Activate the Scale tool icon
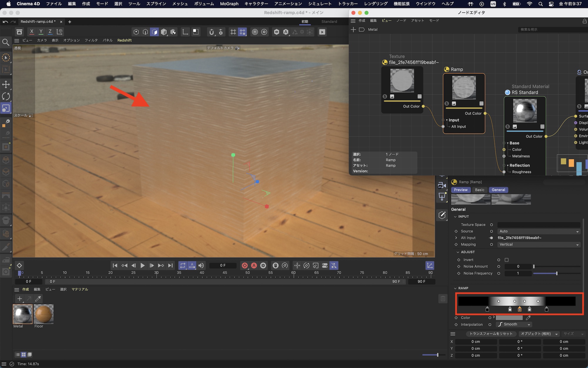 (x=6, y=108)
